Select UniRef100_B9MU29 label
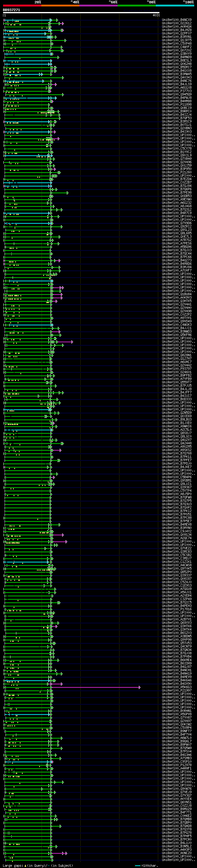The height and width of the screenshot is (868, 197). point(177,809)
